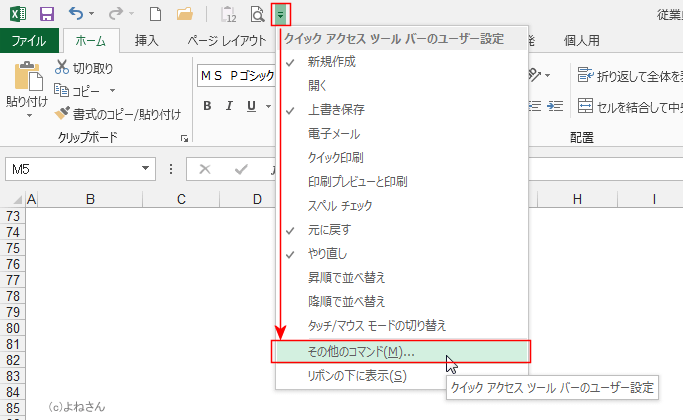This screenshot has height=420, width=683.
Task: Redo the last action
Action: click(116, 14)
